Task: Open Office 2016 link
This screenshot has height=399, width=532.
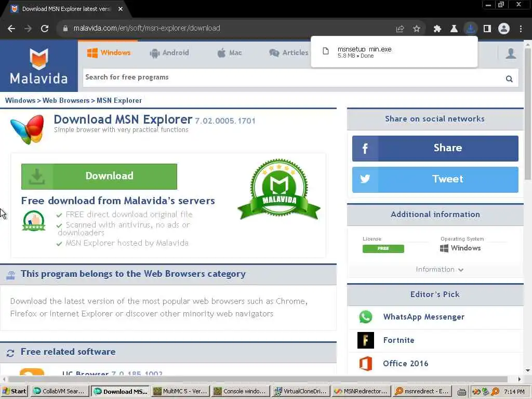Action: 405,363
